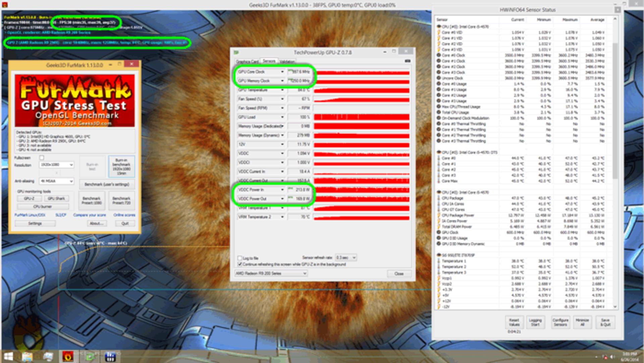Click Configure Sensors in HWiNFO
This screenshot has height=363, width=644.
[x=560, y=322]
